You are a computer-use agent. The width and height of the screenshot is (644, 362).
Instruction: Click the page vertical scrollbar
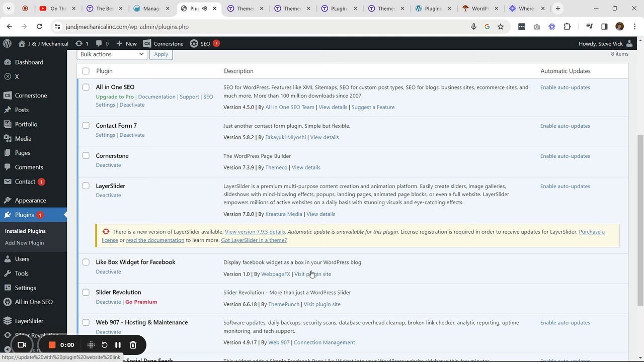640,220
